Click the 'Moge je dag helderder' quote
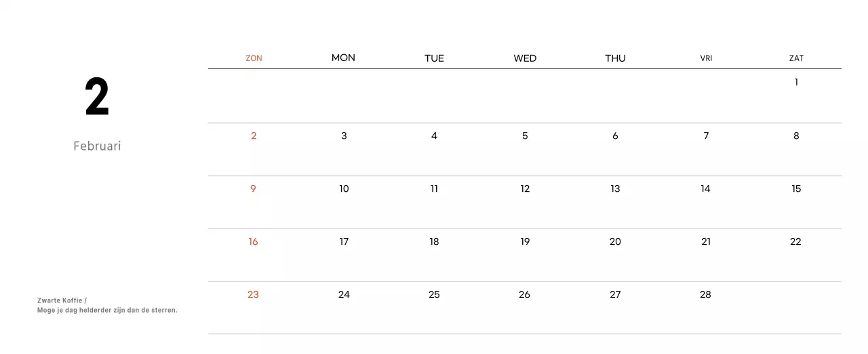This screenshot has height=354, width=868. [107, 311]
